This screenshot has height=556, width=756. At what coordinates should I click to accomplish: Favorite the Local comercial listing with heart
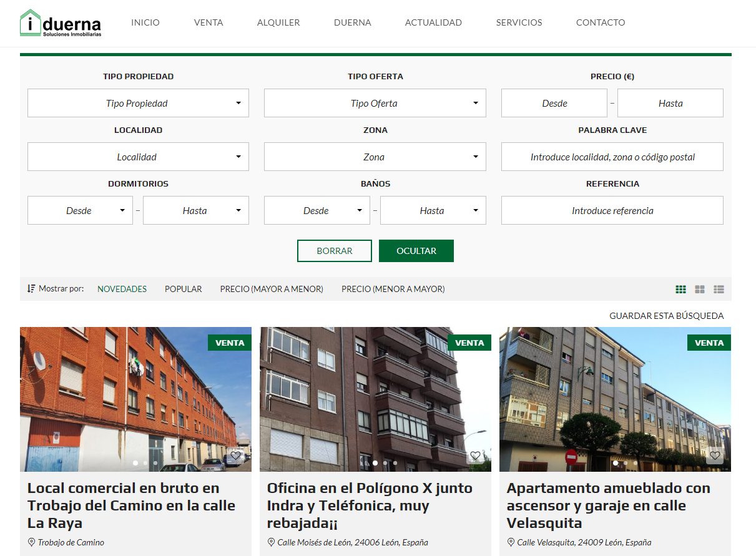coord(235,456)
